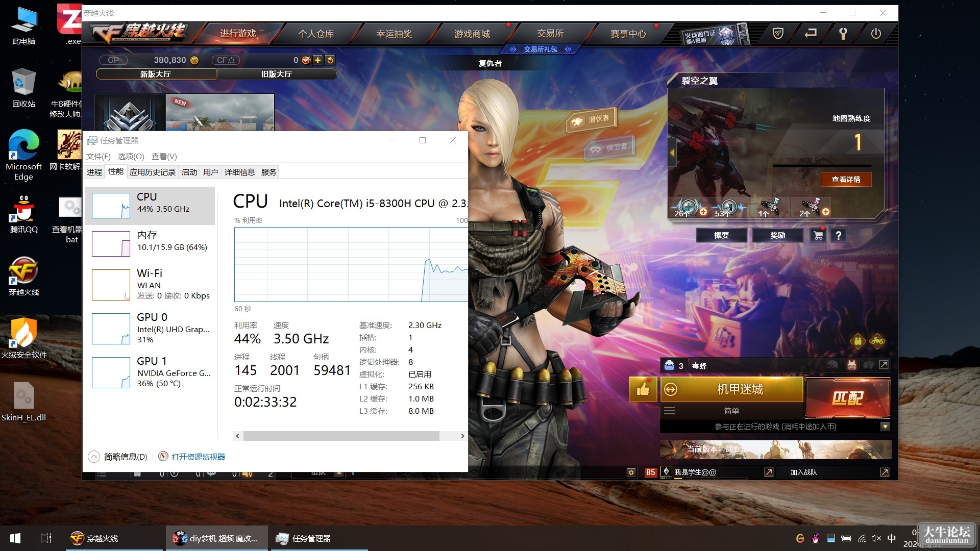
Task: Click the shield security icon in the CrossFire top bar
Action: (778, 34)
